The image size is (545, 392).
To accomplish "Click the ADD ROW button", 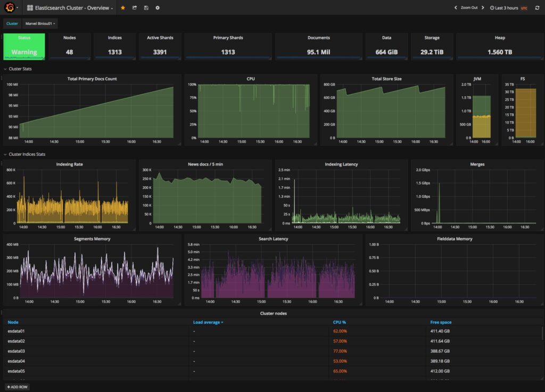I will click(17, 387).
